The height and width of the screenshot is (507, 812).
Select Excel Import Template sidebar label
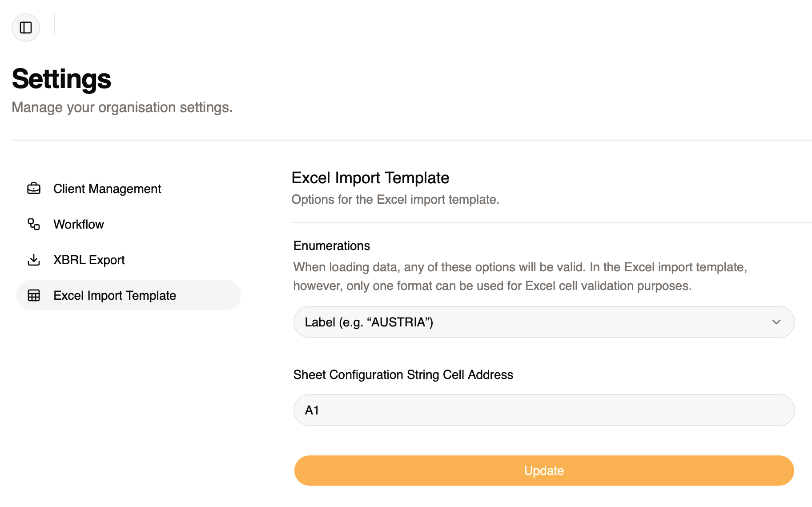point(115,295)
